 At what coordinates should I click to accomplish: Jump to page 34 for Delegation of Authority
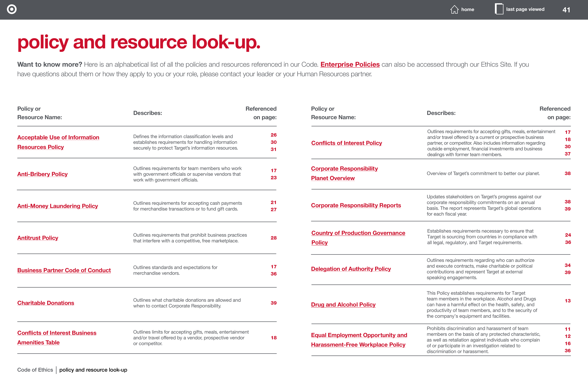pos(567,265)
